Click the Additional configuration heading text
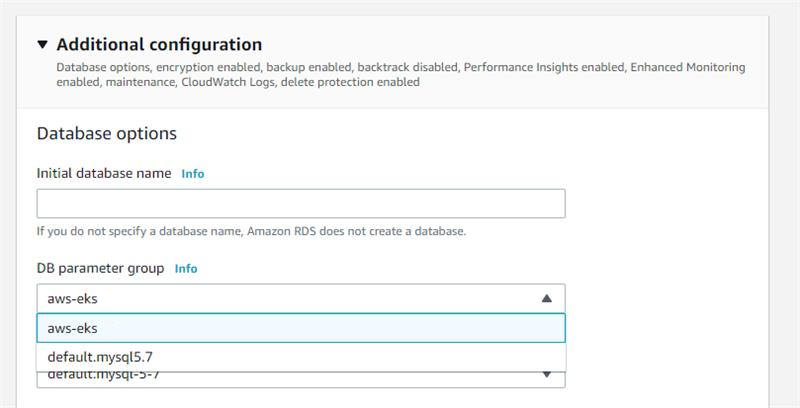 (159, 45)
